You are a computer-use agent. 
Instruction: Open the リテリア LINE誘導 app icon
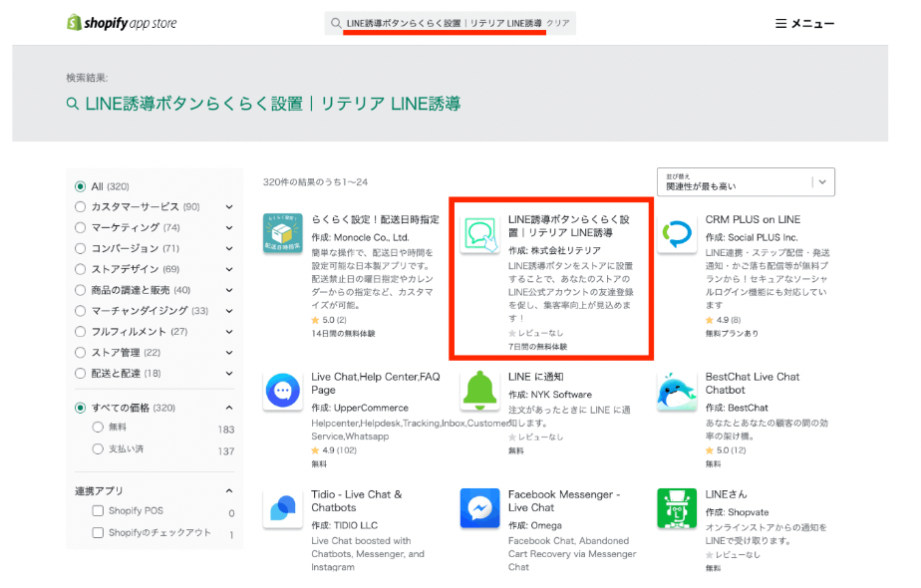coord(479,233)
